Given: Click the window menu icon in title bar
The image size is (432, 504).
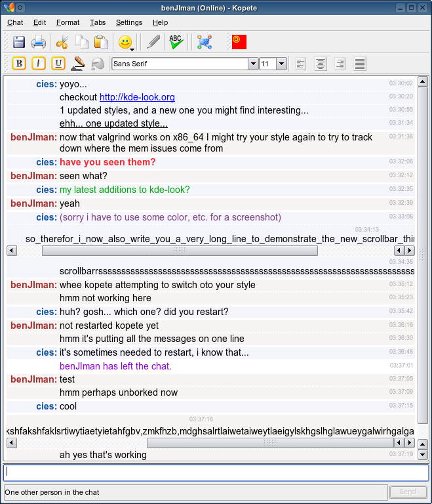Looking at the screenshot, I should pyautogui.click(x=9, y=7).
